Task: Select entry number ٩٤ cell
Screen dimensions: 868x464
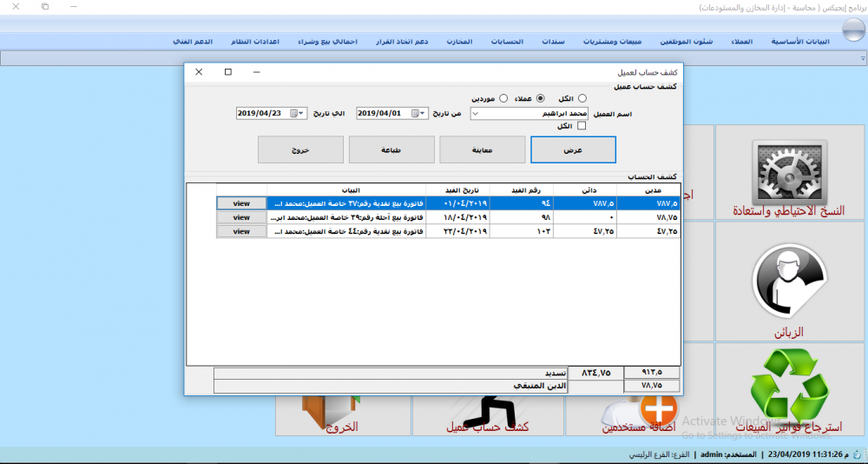Action: (x=521, y=203)
